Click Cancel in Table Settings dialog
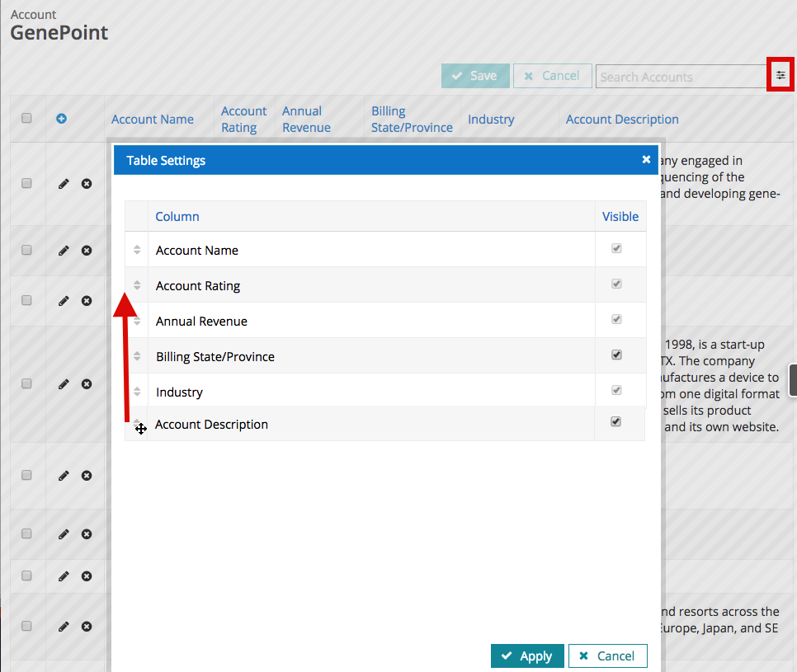The height and width of the screenshot is (672, 797). [x=607, y=656]
